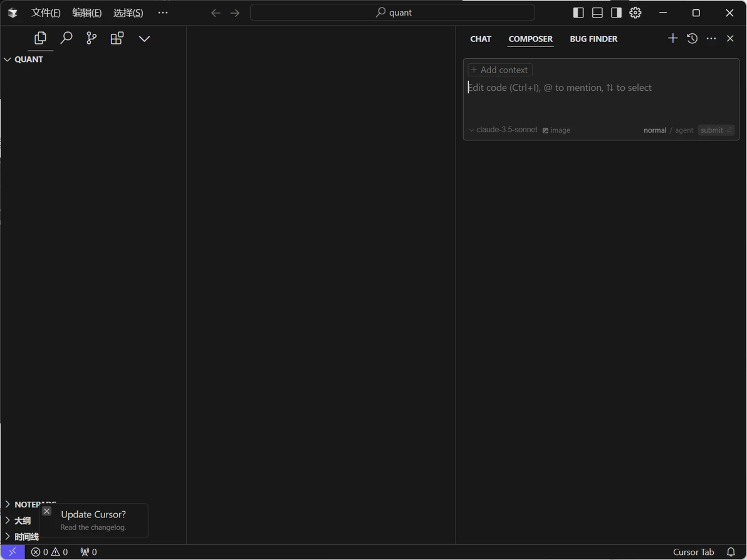Click Update Cursor? prompt text
Image resolution: width=747 pixels, height=560 pixels.
coord(93,514)
